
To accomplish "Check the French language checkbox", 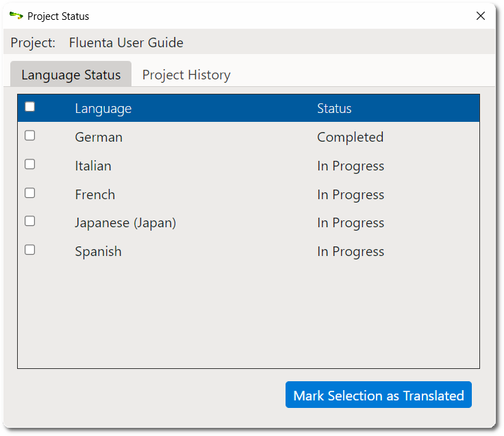I will point(30,193).
